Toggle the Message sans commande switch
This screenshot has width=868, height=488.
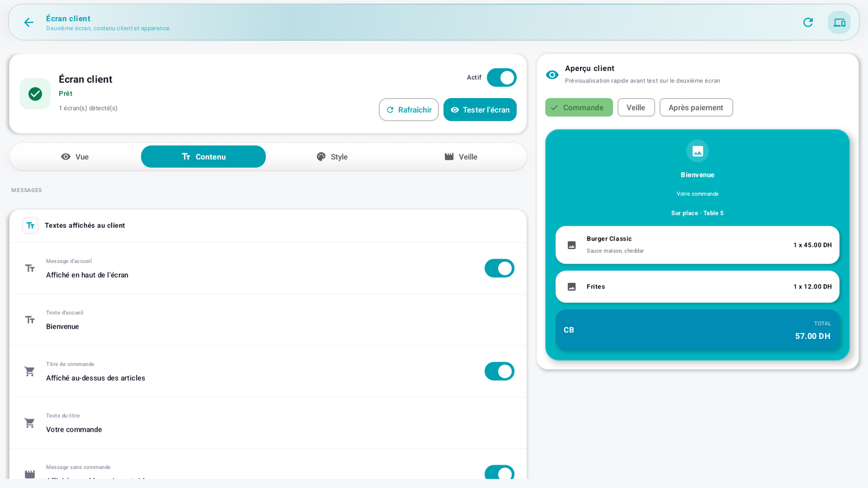tap(499, 472)
